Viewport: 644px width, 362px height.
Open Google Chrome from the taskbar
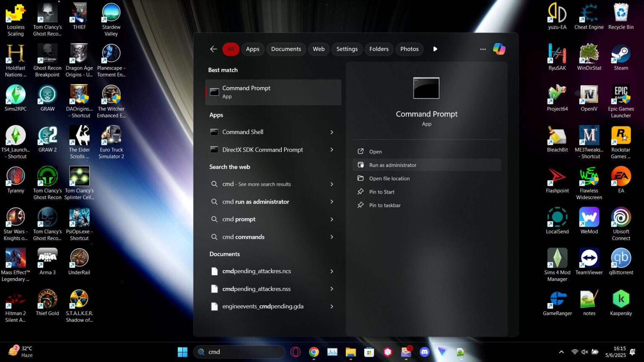[314, 352]
